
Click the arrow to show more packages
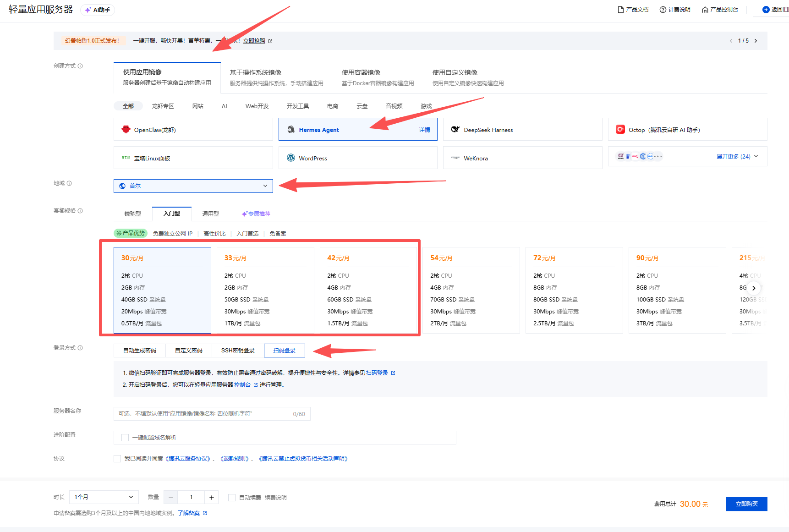tap(754, 288)
